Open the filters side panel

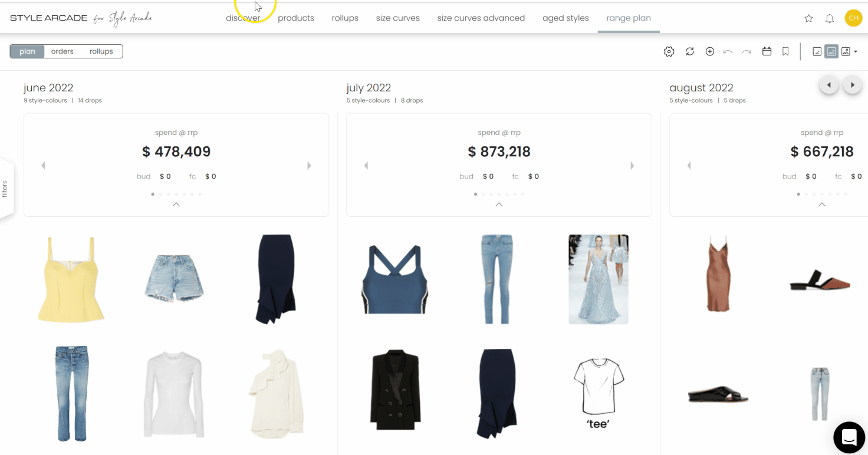point(5,189)
